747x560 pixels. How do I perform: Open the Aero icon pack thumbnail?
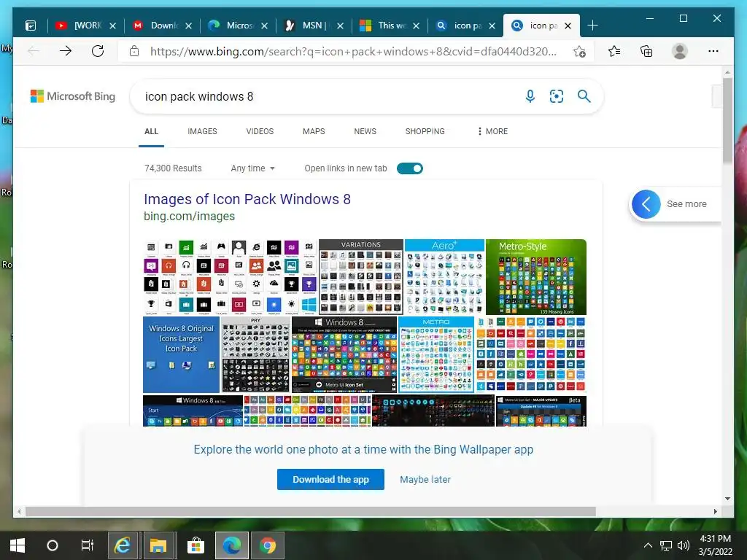[444, 277]
